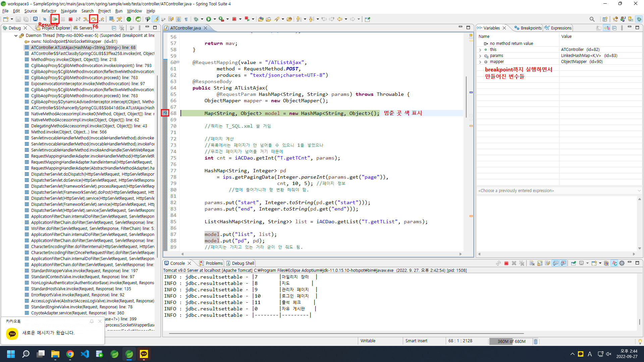The height and width of the screenshot is (362, 644).
Task: Terminate the debug session from main toolbar
Action: [x=70, y=19]
